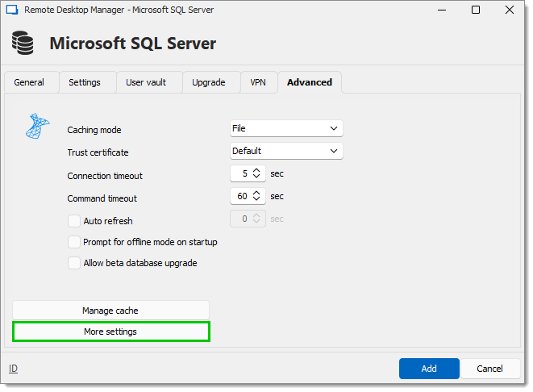533x392 pixels.
Task: Click the Remote Desktop Manager title bar icon
Action: [x=12, y=10]
